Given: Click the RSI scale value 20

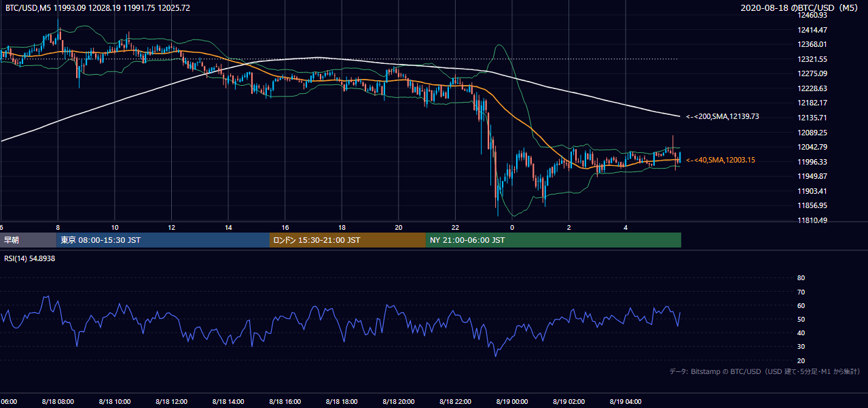Looking at the screenshot, I should pos(801,360).
